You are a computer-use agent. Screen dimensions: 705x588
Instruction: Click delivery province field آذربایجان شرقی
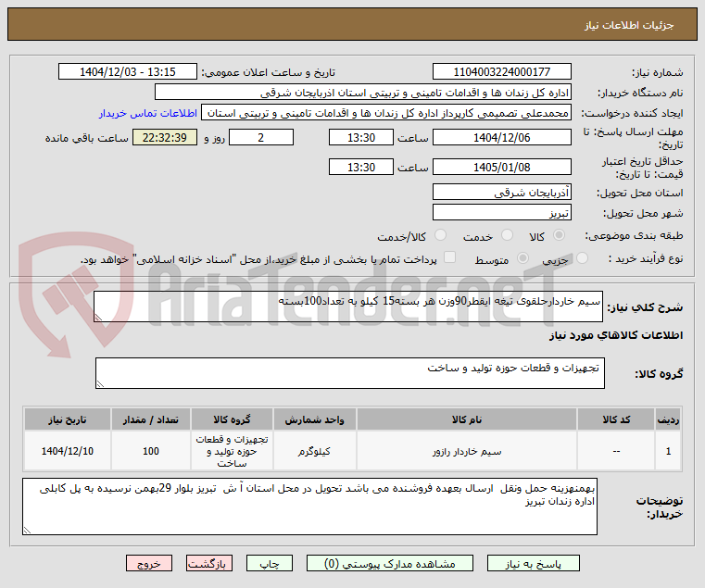click(x=502, y=193)
